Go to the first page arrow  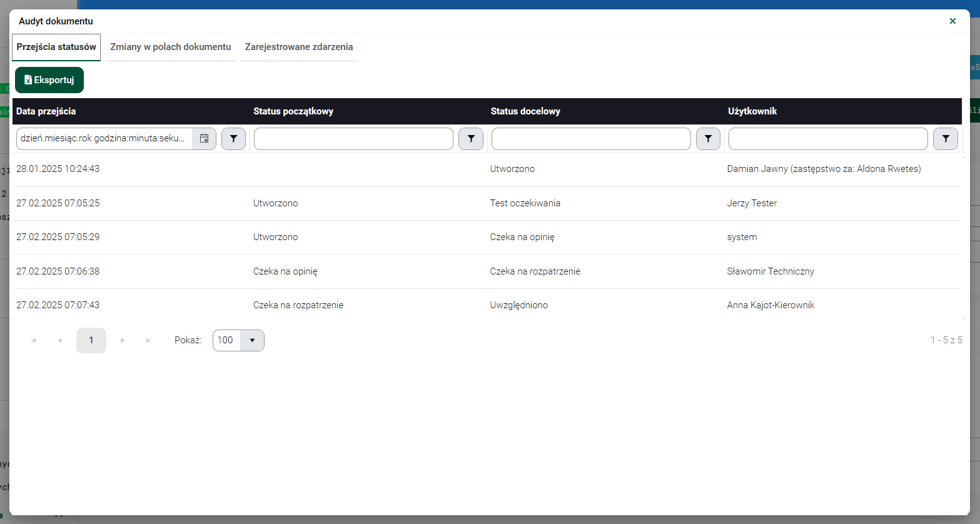tap(34, 340)
